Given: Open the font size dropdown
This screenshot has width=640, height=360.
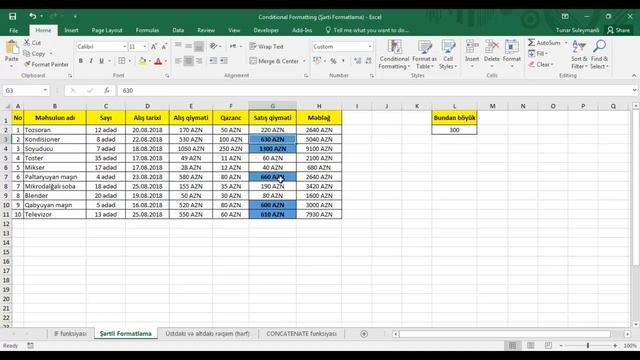Looking at the screenshot, I should click(x=144, y=47).
